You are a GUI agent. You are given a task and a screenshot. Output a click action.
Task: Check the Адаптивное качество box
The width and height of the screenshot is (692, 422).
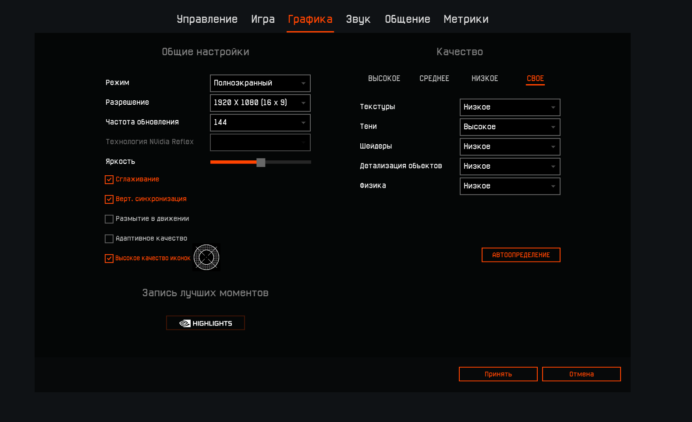[x=109, y=239]
